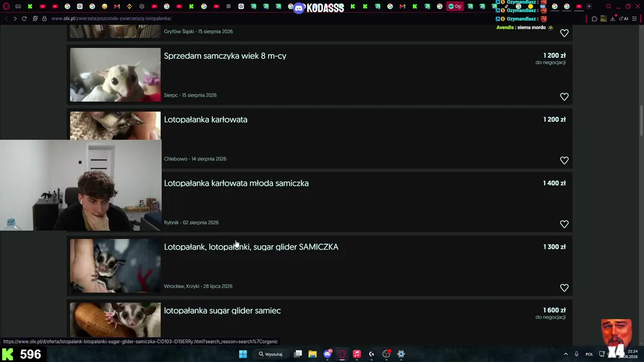Switch to the active OLX tab

pos(454,7)
